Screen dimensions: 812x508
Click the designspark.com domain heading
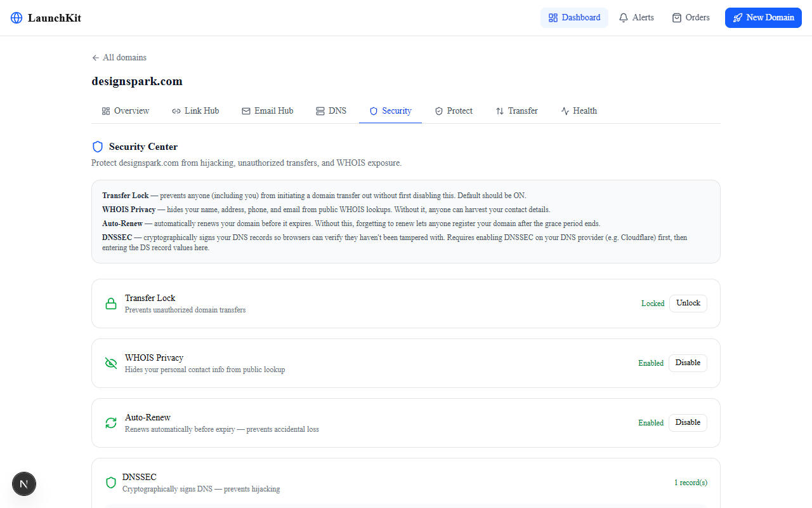coord(137,81)
